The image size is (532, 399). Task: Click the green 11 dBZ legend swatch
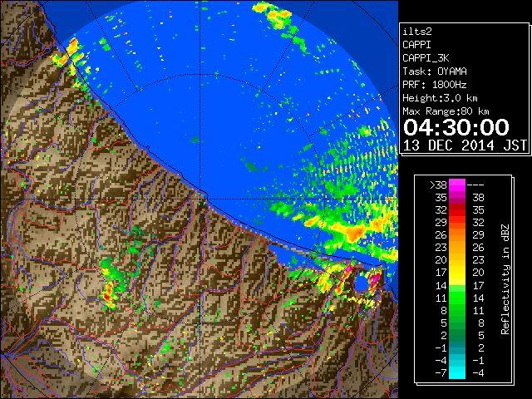coord(457,298)
